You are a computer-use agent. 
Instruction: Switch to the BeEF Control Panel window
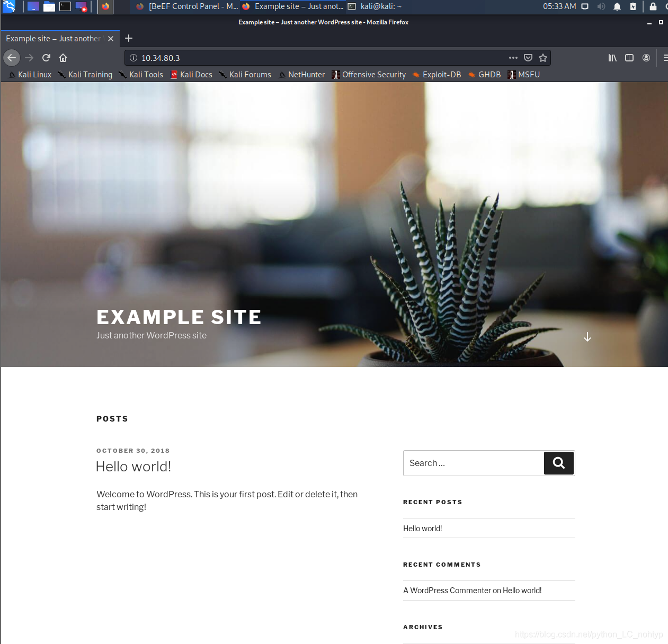[x=186, y=6]
